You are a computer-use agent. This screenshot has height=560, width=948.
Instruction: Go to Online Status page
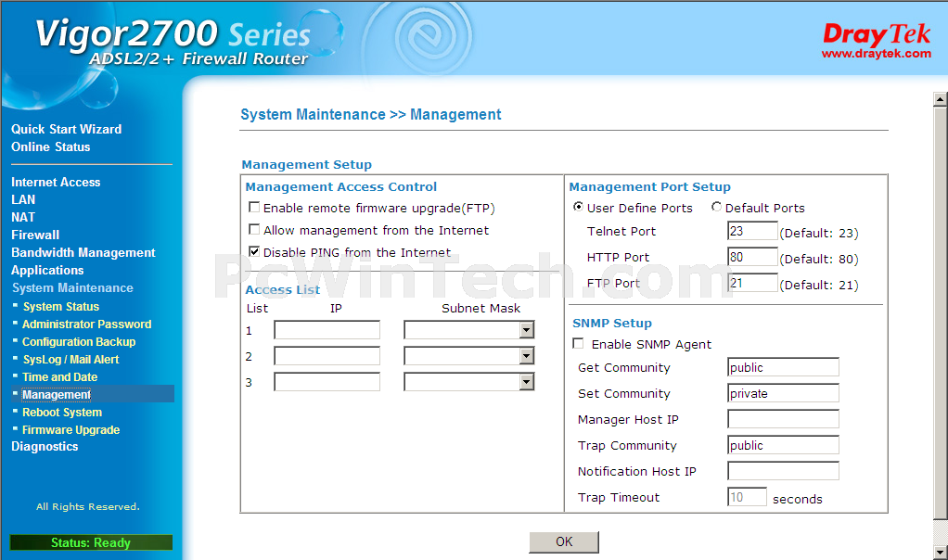51,146
